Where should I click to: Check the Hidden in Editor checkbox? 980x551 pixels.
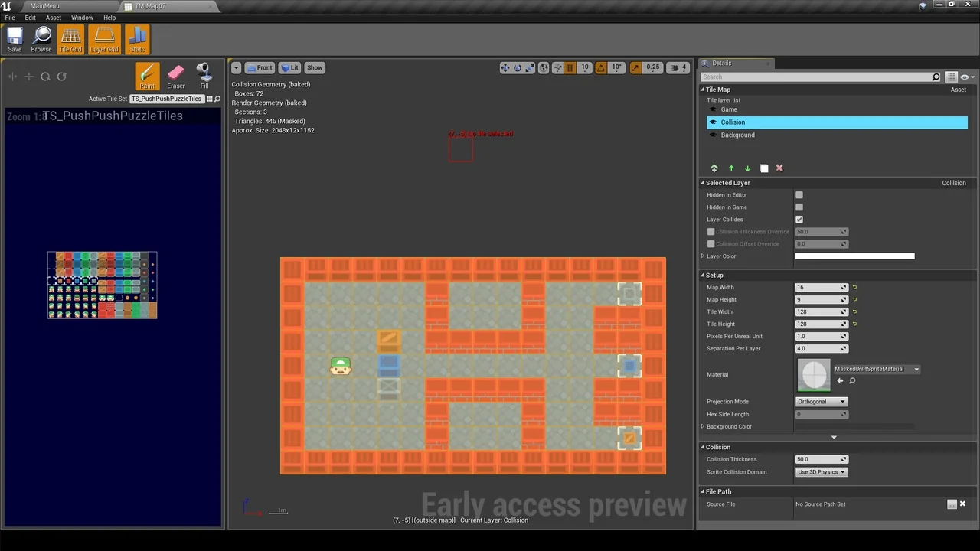[x=799, y=195]
